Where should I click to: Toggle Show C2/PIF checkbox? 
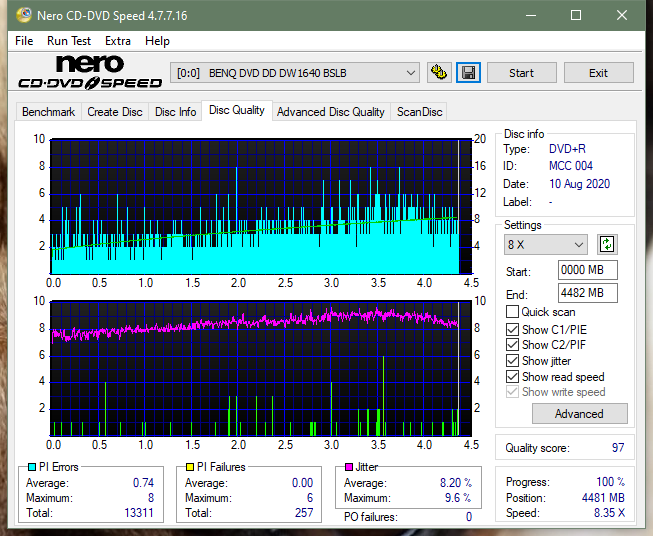(512, 345)
